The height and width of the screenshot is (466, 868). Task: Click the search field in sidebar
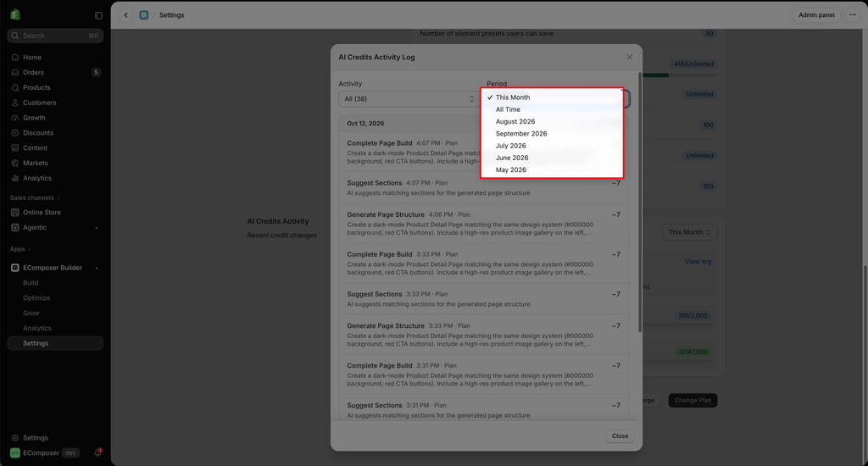tap(55, 36)
